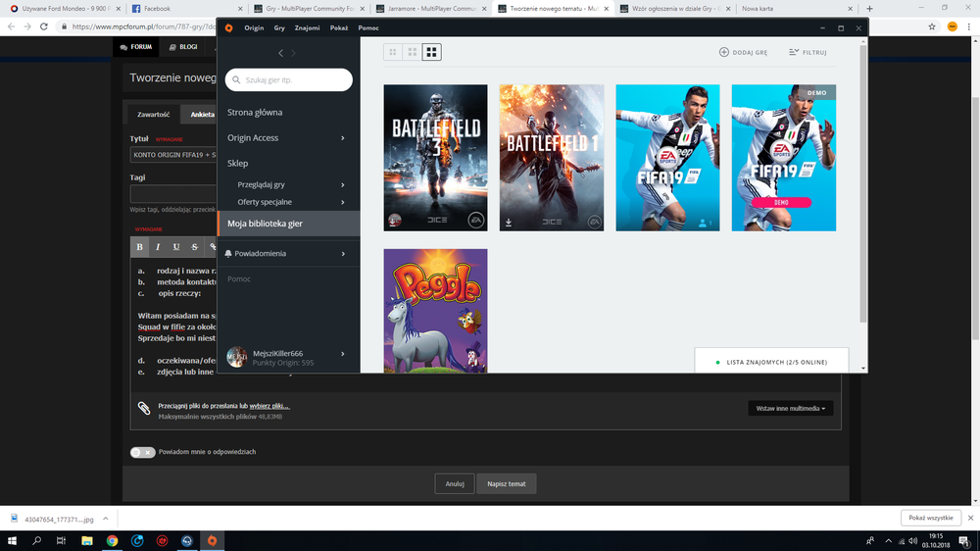Click Pokaż wszystkie downloads button
Viewport: 980px width, 551px height.
pyautogui.click(x=931, y=518)
